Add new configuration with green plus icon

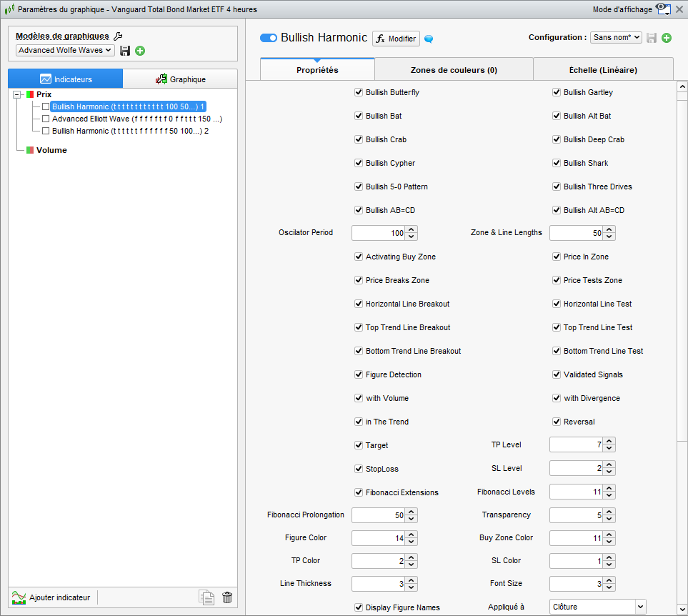pos(667,38)
